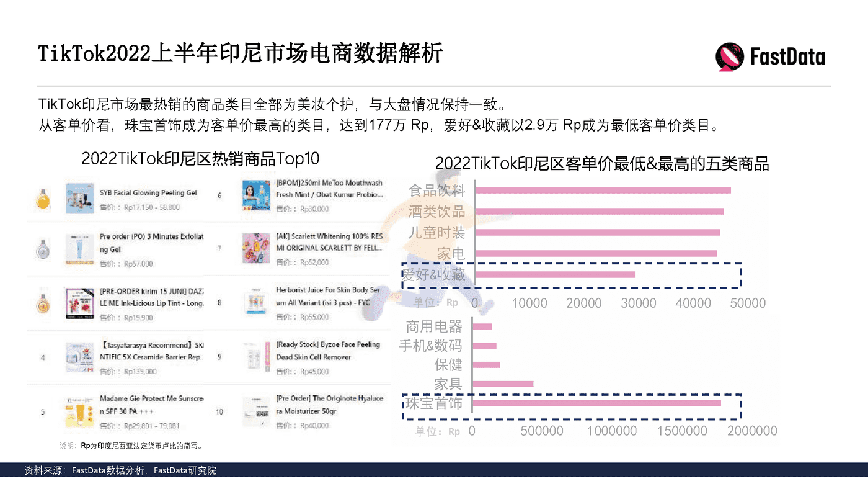
Task: Click the 商用电器 bar in the lower chart
Action: pos(483,326)
